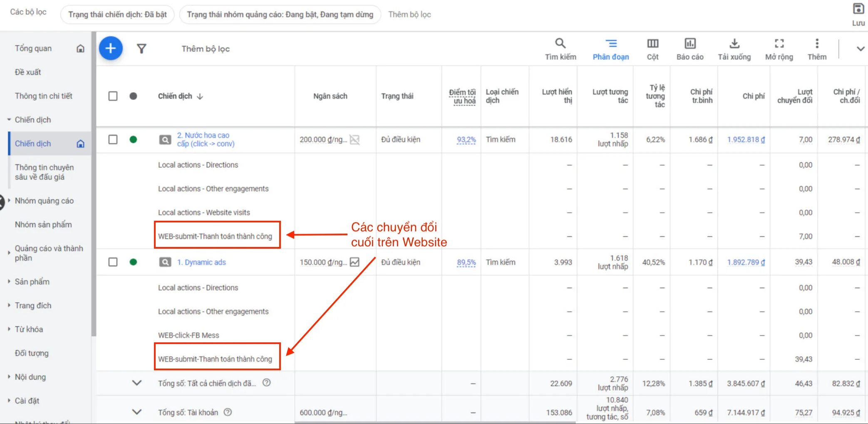Expand Nhóm quảng cáo in sidebar
This screenshot has width=868, height=424.
9,200
